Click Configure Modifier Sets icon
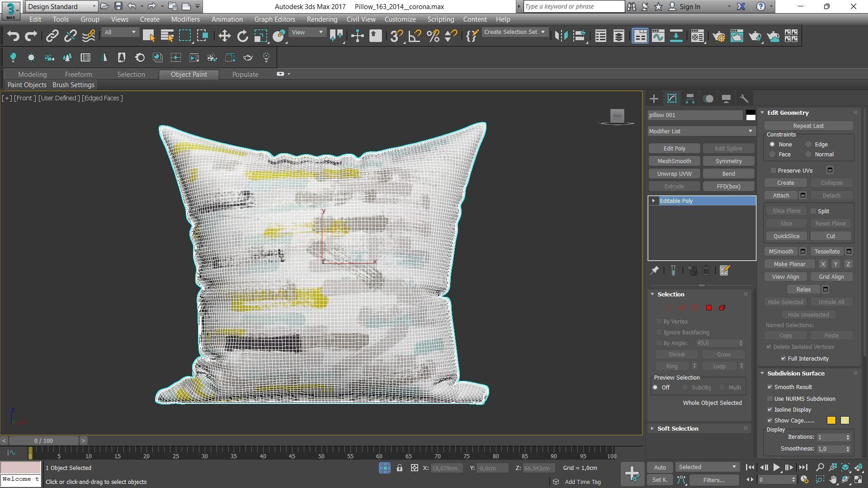This screenshot has height=488, width=868. pyautogui.click(x=724, y=270)
